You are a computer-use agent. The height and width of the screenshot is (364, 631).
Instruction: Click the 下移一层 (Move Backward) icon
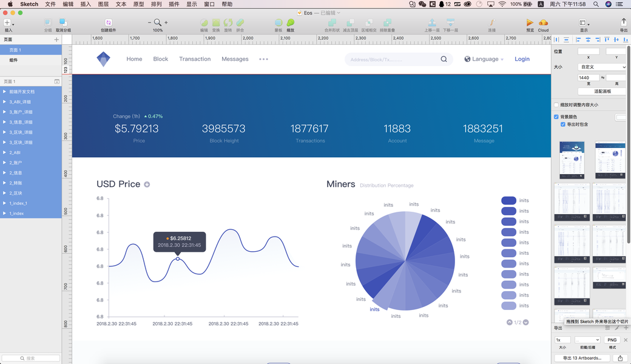pyautogui.click(x=450, y=22)
